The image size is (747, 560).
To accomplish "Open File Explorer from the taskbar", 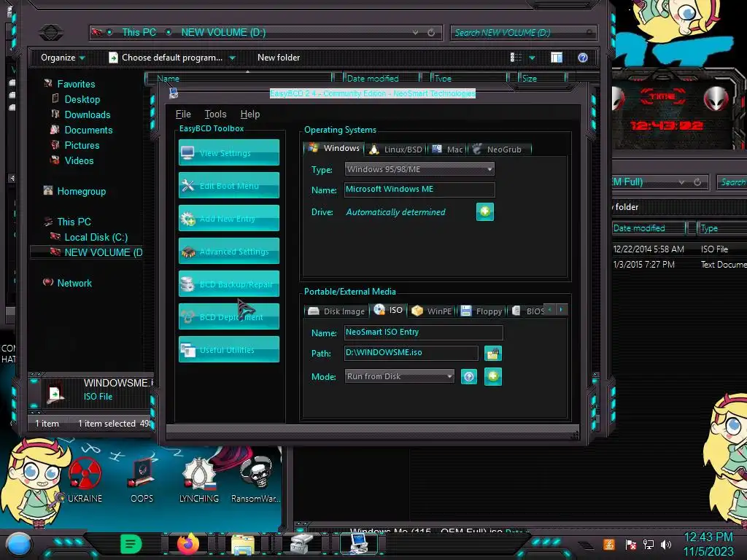I will click(x=243, y=545).
